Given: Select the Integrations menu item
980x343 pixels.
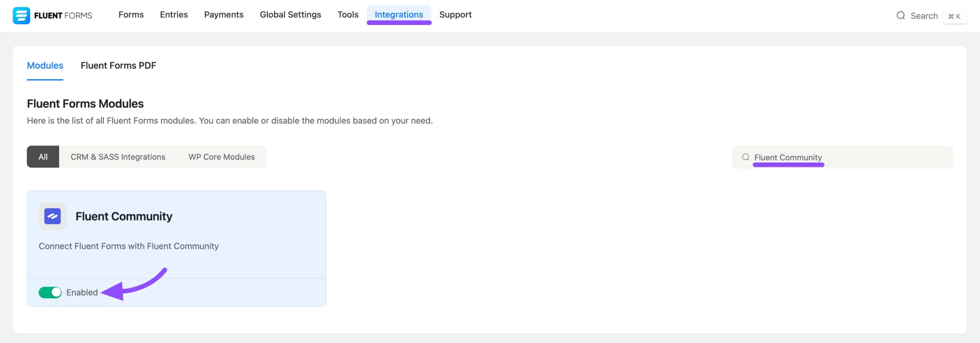Looking at the screenshot, I should point(399,15).
